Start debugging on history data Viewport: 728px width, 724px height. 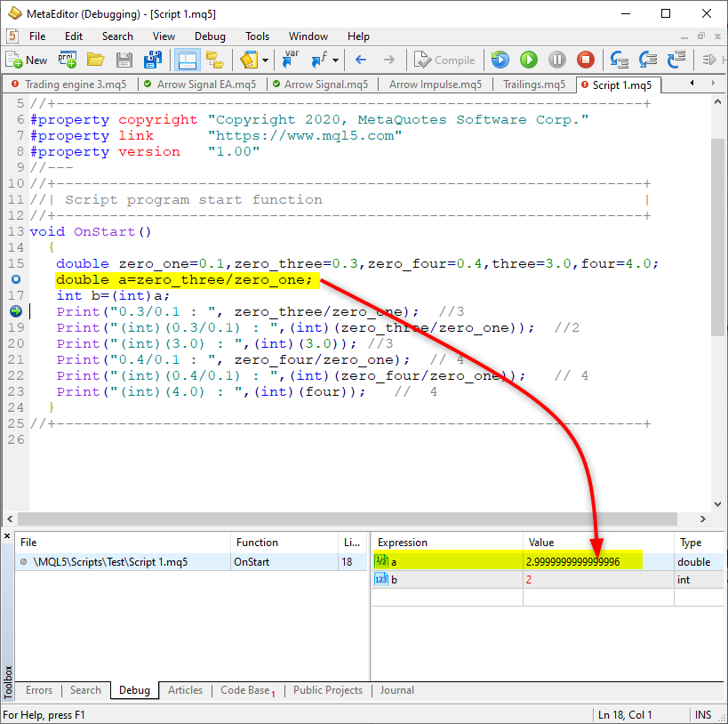point(500,60)
